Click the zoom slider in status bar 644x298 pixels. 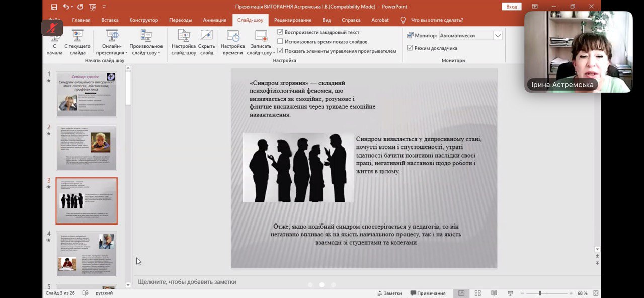(x=540, y=293)
